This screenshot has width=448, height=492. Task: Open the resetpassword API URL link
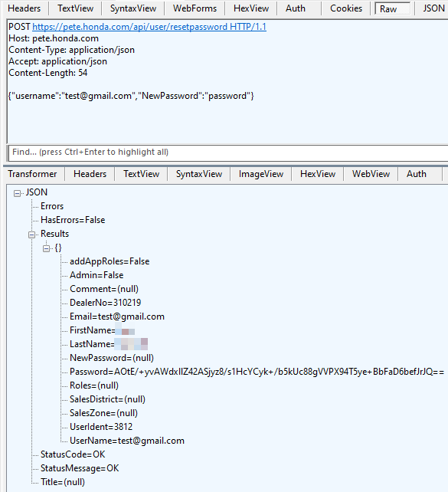point(149,27)
